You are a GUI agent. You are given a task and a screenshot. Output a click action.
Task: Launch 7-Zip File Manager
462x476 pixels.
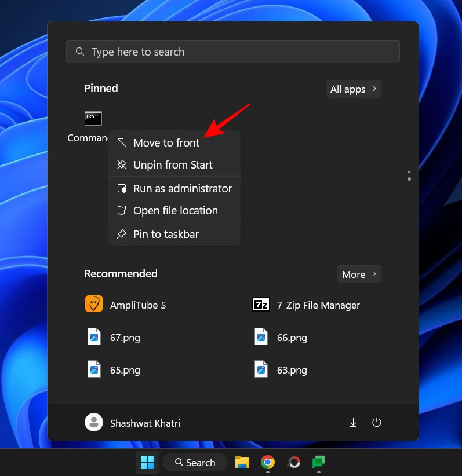click(x=306, y=305)
